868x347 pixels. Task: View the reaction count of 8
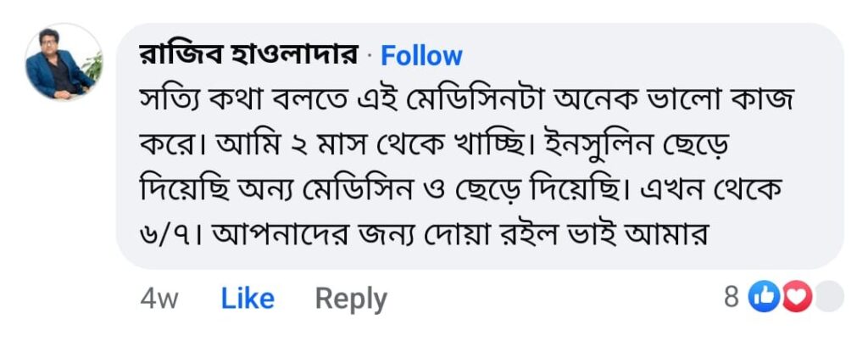coord(731,297)
